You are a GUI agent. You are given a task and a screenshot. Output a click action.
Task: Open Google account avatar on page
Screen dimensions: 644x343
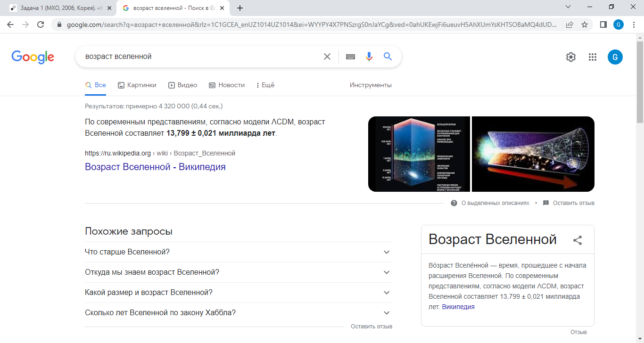(615, 57)
